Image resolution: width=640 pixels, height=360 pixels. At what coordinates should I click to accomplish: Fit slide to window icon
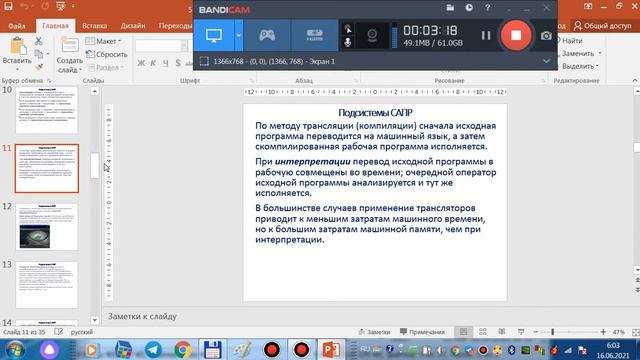(635, 332)
